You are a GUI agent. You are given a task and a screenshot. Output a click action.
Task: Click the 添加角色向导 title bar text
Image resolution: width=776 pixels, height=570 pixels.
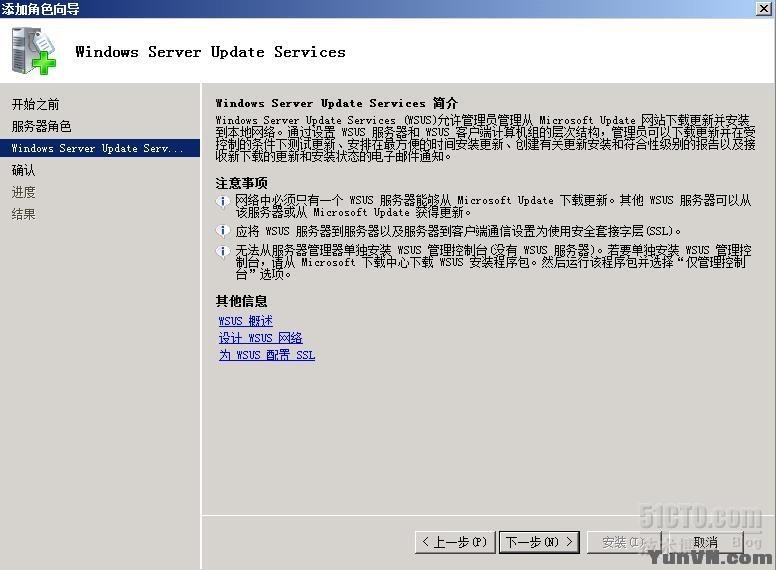pyautogui.click(x=40, y=9)
